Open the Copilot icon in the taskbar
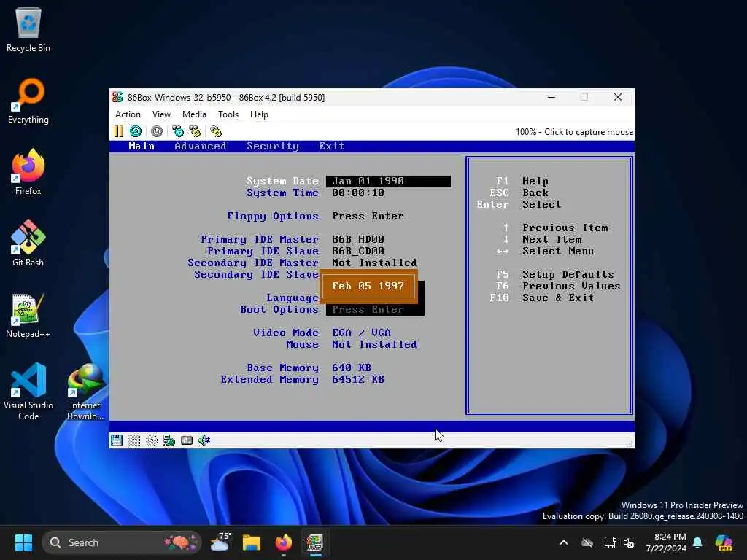The width and height of the screenshot is (747, 560). 724,542
